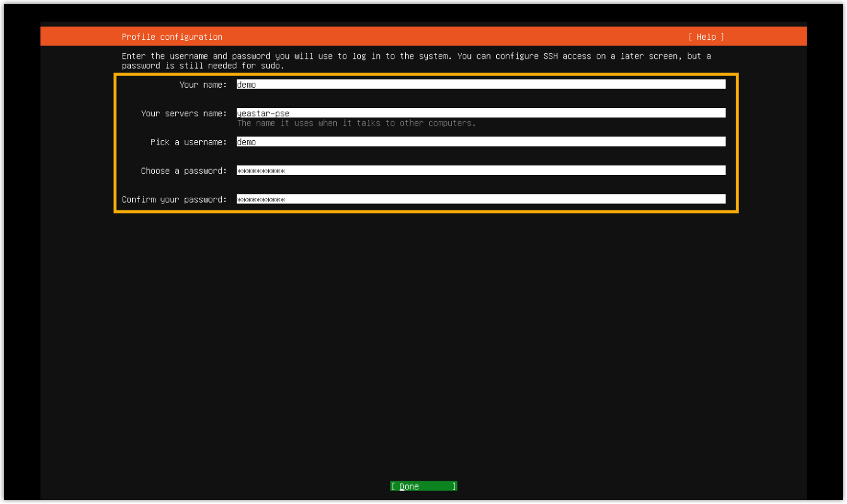This screenshot has width=847, height=504.
Task: Click the 'Choose a password:' label
Action: pos(183,171)
